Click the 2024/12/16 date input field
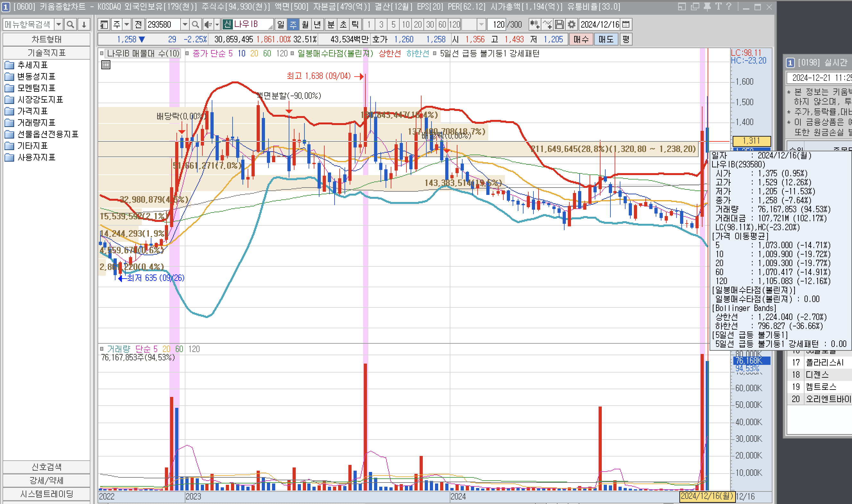 click(x=600, y=24)
